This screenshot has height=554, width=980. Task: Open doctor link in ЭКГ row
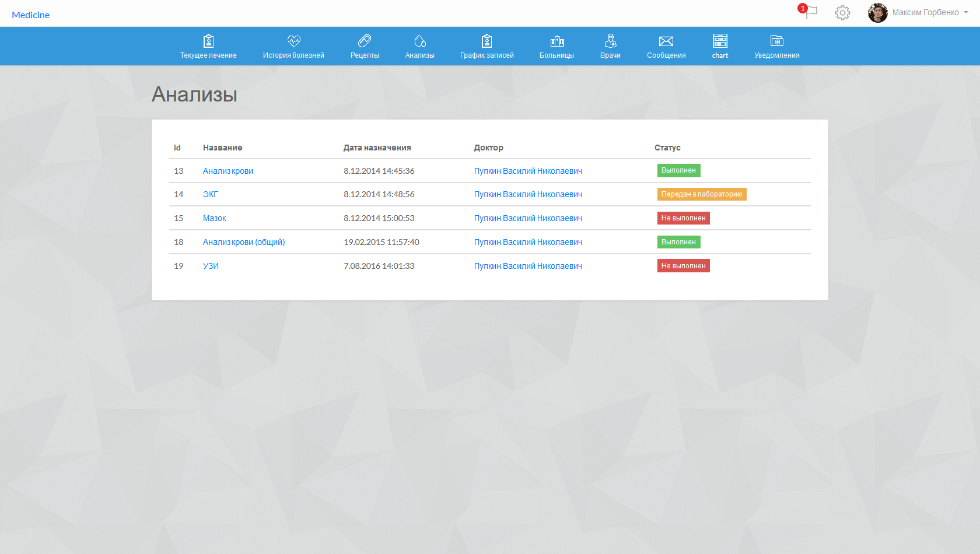(528, 194)
